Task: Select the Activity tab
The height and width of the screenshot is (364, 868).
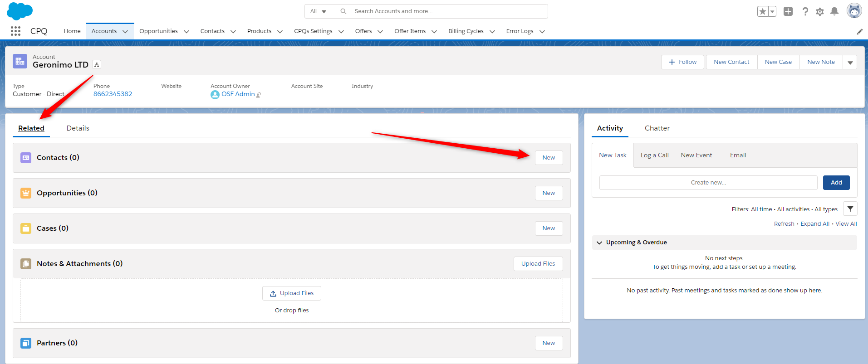Action: [610, 128]
